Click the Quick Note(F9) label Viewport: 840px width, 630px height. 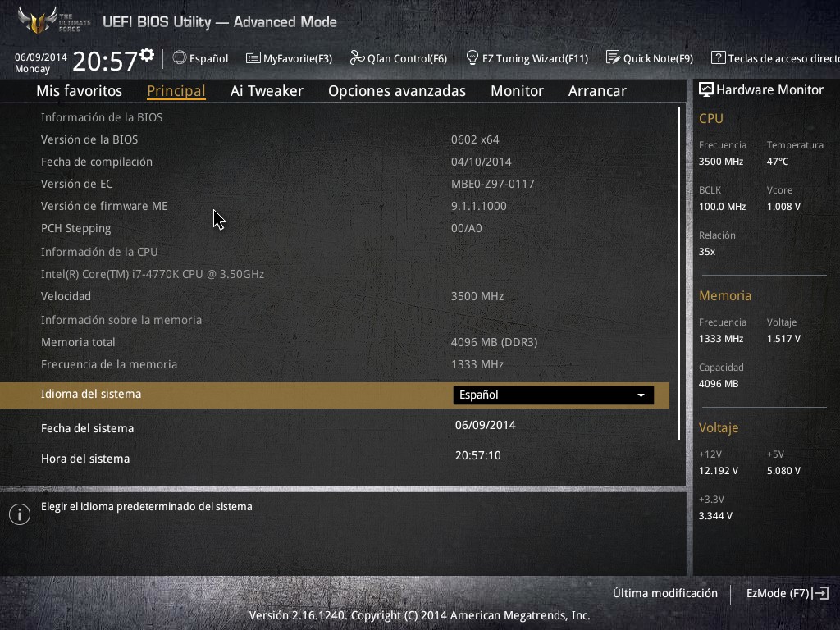(659, 58)
